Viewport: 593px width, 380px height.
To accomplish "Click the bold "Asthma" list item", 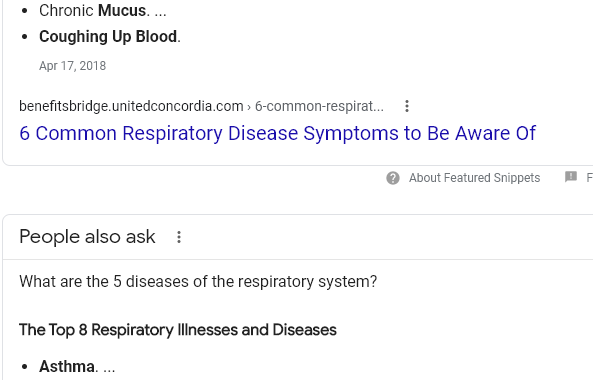I will pos(67,366).
